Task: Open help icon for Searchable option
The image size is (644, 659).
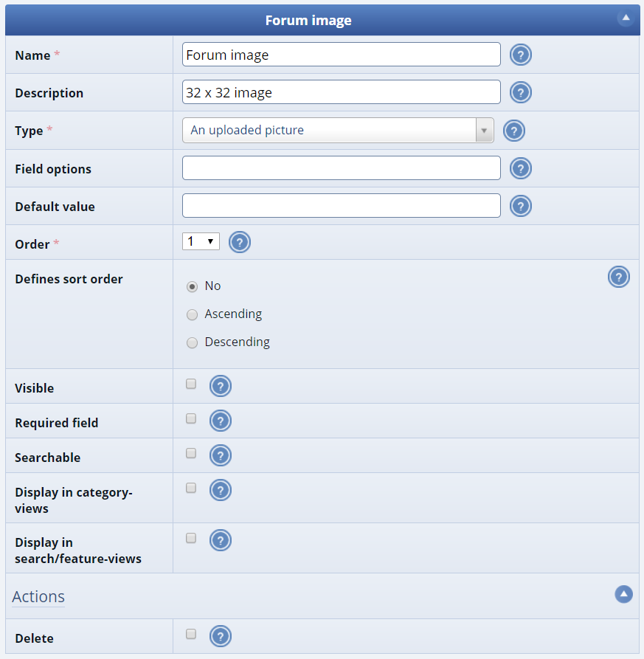Action: [221, 455]
